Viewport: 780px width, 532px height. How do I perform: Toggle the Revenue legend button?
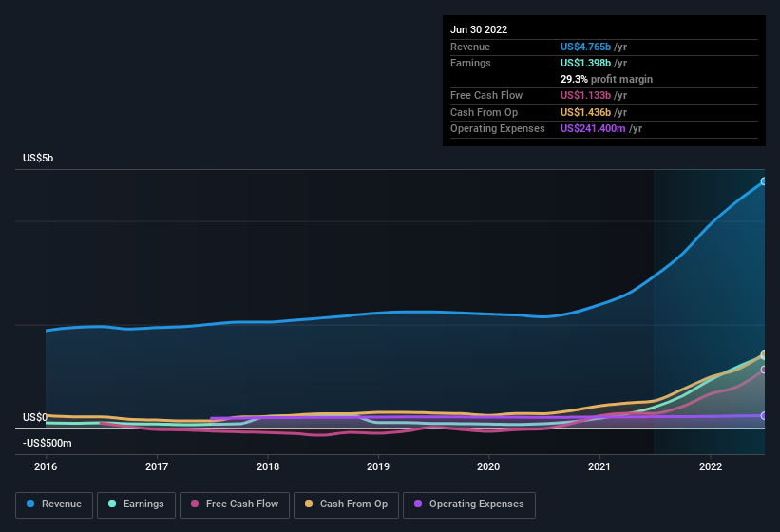(54, 504)
